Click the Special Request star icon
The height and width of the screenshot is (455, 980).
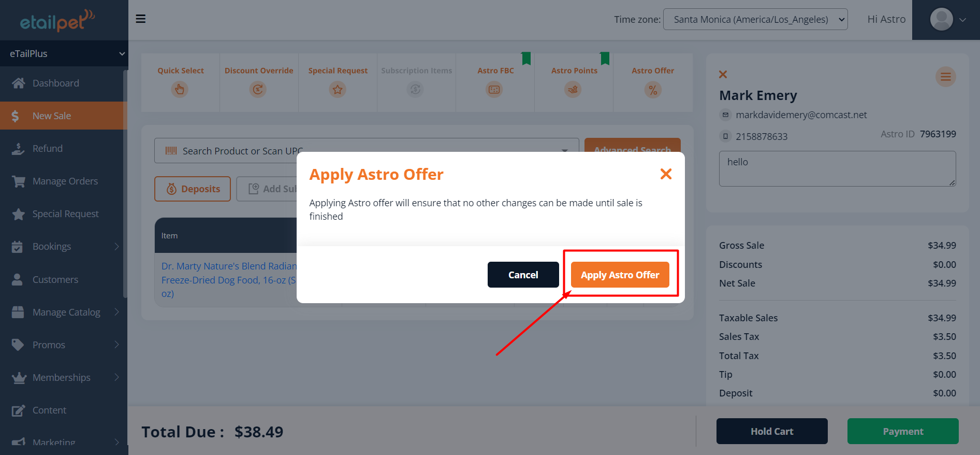338,90
